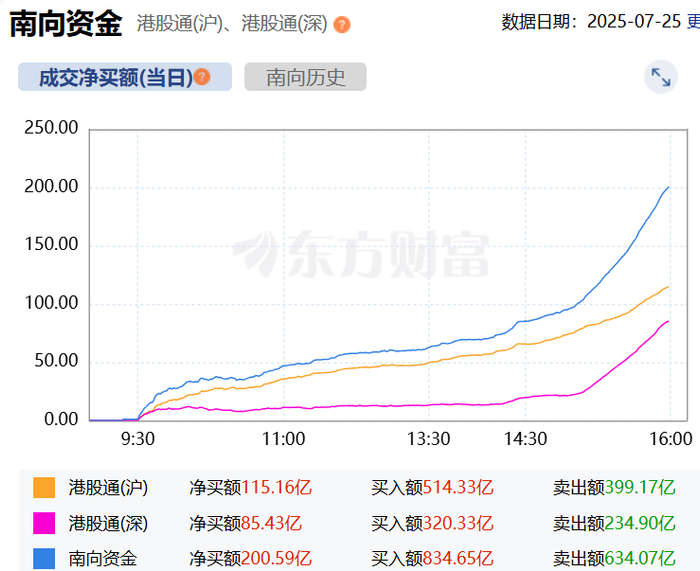Click the 16:00 time axis label
The image size is (700, 571).
671,439
